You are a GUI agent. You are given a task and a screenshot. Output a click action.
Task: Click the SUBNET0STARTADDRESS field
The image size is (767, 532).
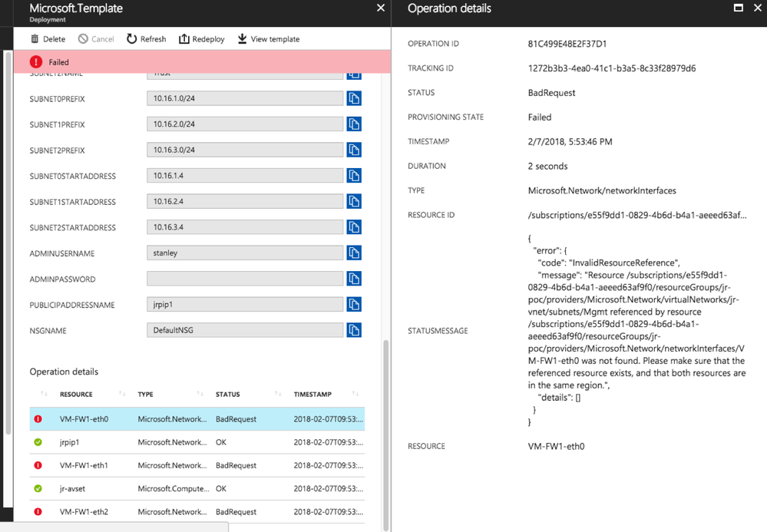click(x=245, y=176)
